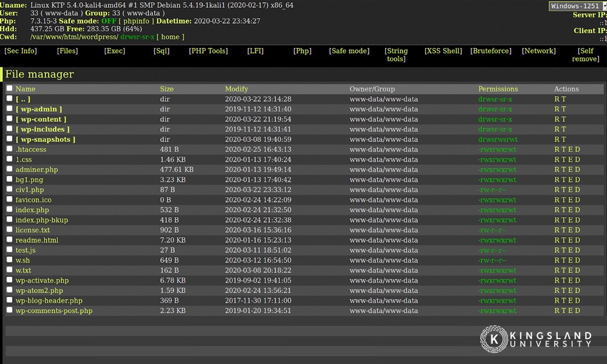This screenshot has width=607, height=364.
Task: Check the box for adminer.php
Action: (x=9, y=169)
